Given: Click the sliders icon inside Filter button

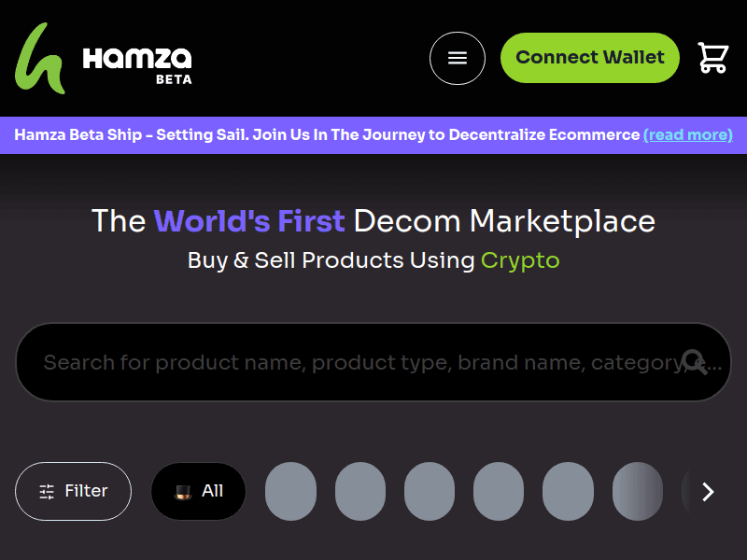Looking at the screenshot, I should tap(48, 492).
